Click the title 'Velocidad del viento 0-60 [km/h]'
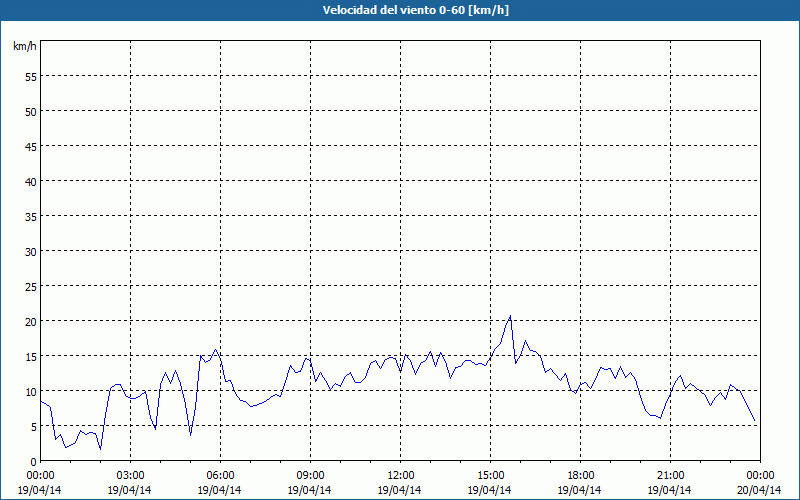The height and width of the screenshot is (500, 800). coord(415,10)
